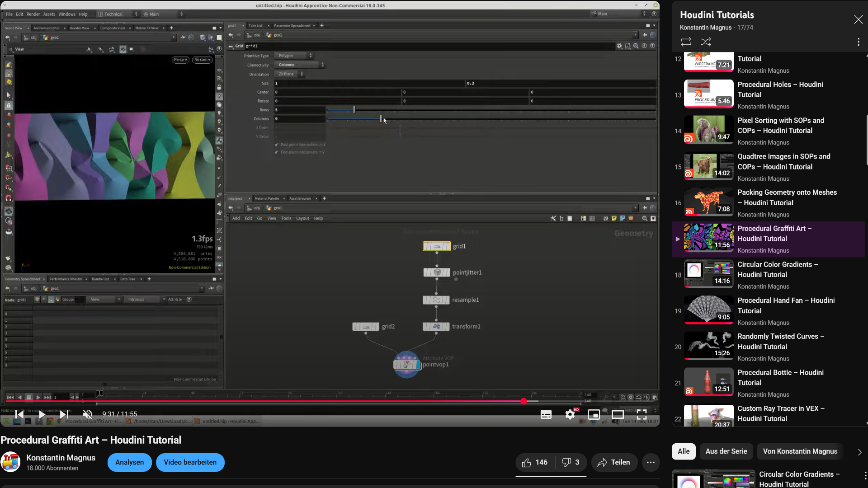
Task: Click the Video bearbeiten button
Action: [190, 462]
